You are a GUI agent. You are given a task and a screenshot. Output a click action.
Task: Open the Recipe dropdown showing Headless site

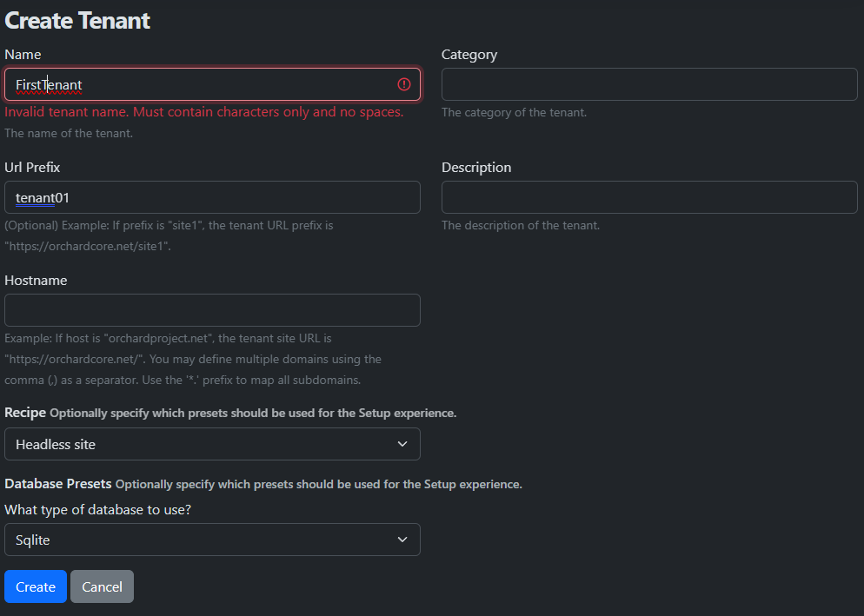(212, 444)
